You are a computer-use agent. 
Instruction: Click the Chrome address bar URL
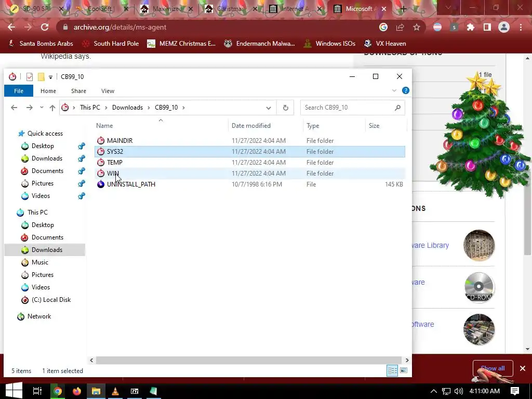coord(120,27)
